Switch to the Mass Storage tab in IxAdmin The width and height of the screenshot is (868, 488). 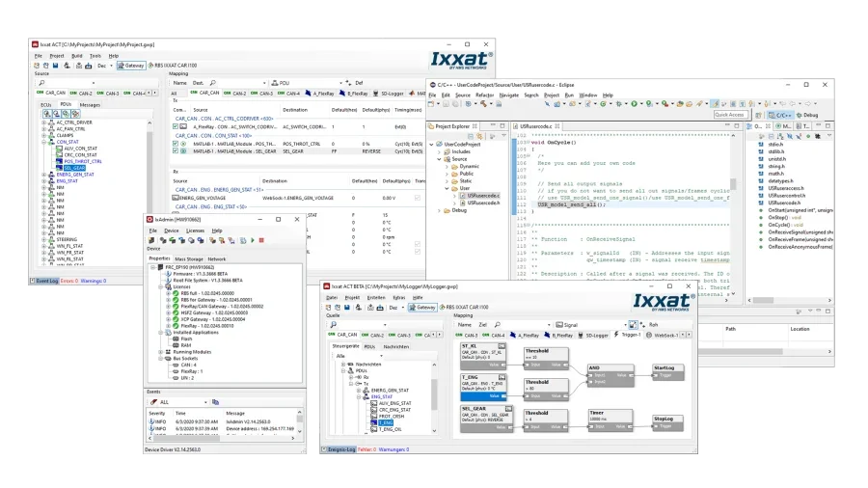coord(189,258)
